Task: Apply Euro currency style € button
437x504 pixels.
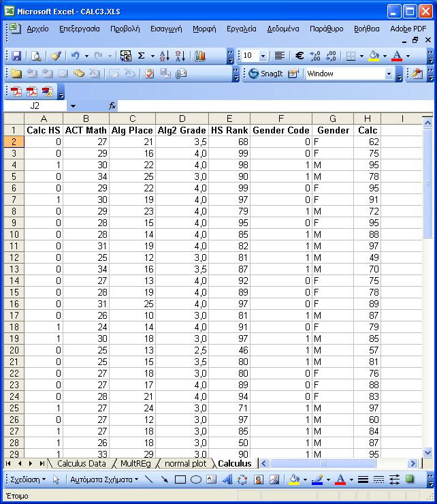Action: [300, 56]
